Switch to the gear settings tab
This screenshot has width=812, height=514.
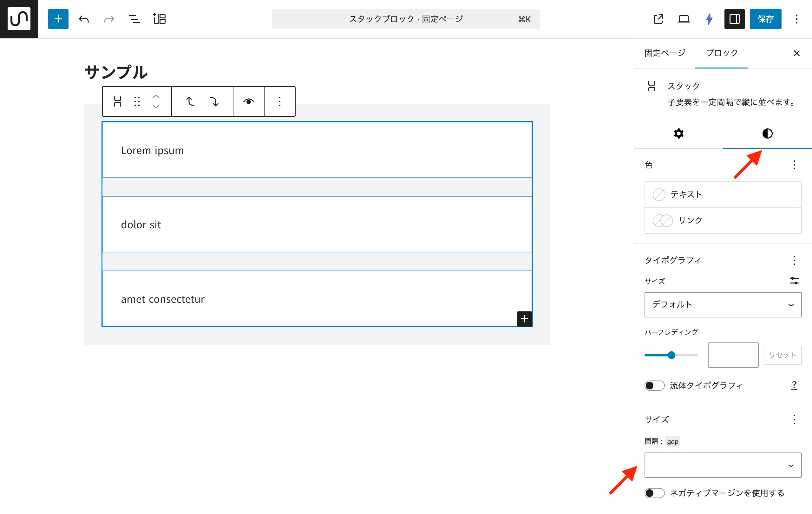pos(678,133)
